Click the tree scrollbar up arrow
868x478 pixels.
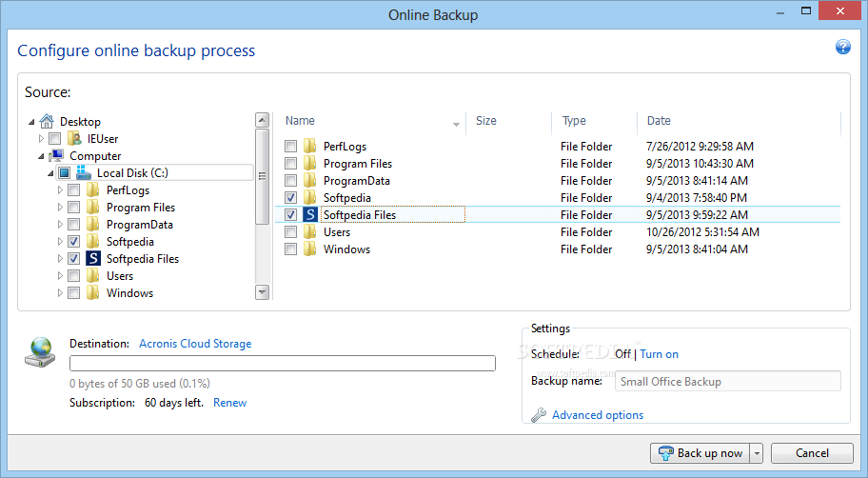[x=262, y=120]
